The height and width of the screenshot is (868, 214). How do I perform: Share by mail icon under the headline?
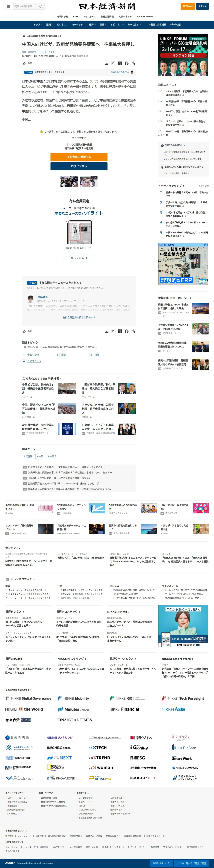click(x=106, y=63)
